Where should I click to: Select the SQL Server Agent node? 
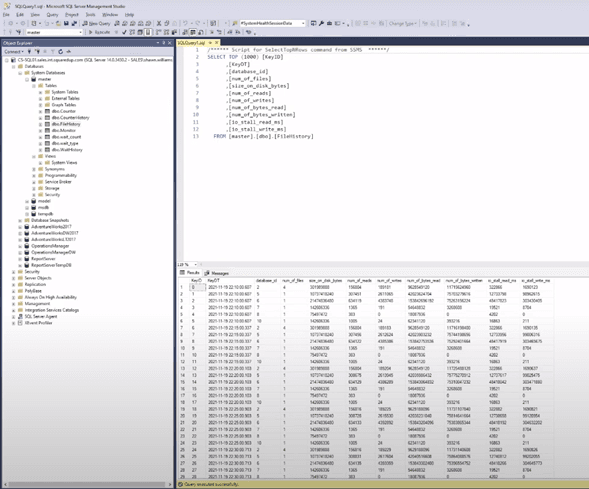[41, 316]
